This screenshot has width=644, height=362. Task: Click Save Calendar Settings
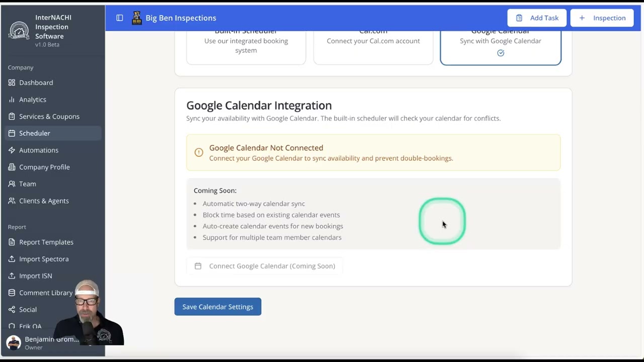pyautogui.click(x=218, y=307)
